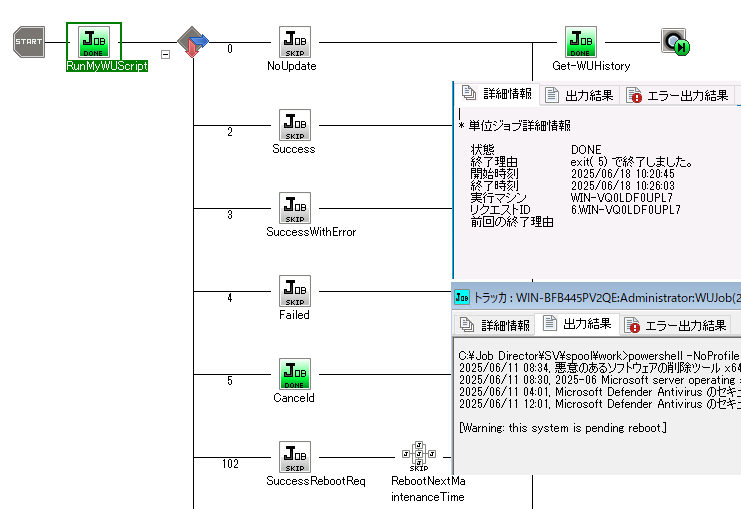Click the START node icon
Viewport: 741px width, 509px height.
click(29, 42)
